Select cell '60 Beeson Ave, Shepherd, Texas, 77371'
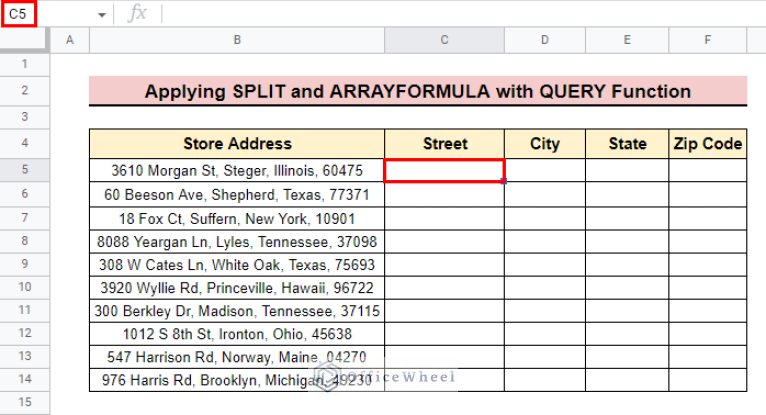766x415 pixels. [237, 194]
